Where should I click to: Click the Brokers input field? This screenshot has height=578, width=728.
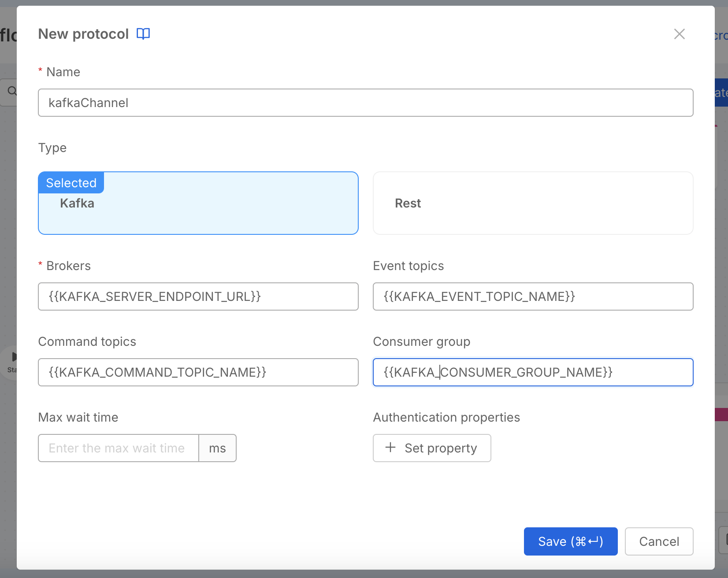coord(198,296)
